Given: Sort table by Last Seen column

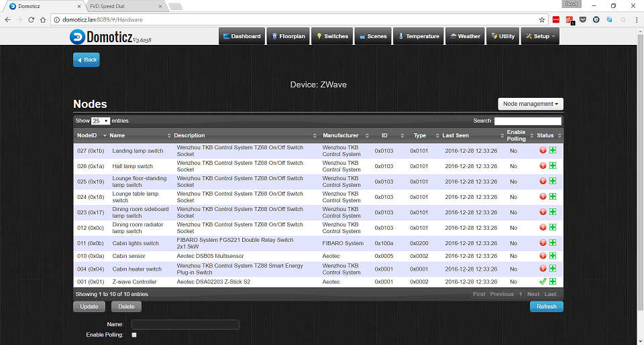Looking at the screenshot, I should pos(473,135).
